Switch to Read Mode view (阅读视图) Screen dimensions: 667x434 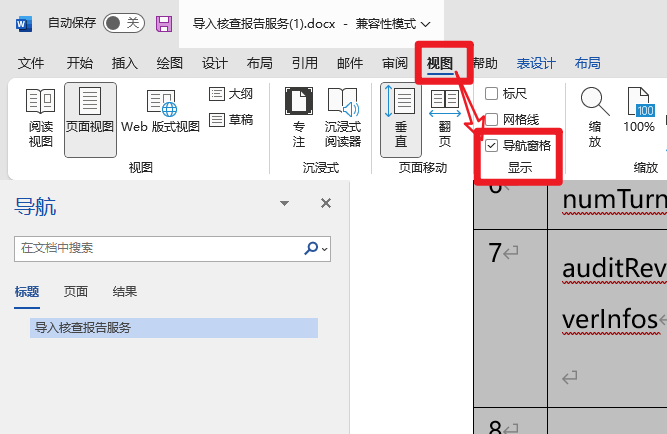pyautogui.click(x=40, y=118)
